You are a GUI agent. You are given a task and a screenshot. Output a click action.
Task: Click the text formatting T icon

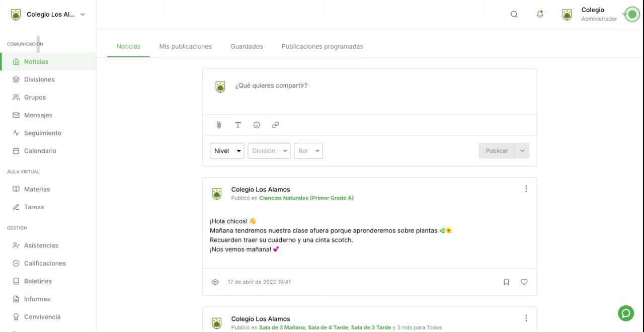click(x=238, y=125)
